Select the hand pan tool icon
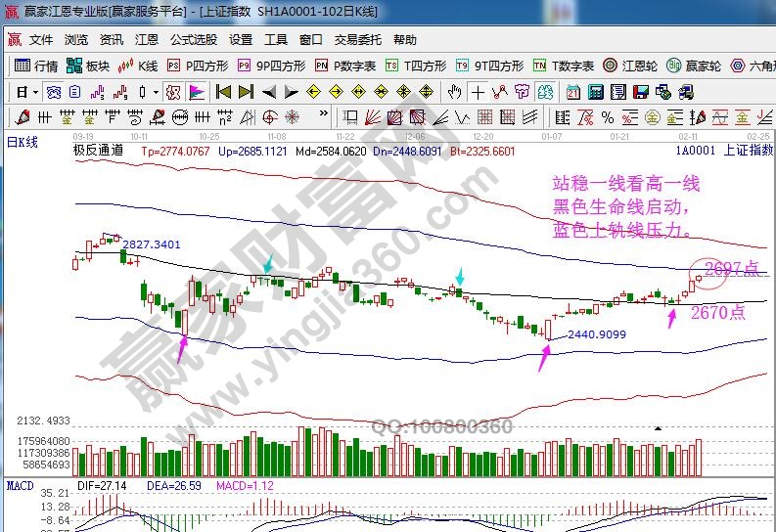 (x=454, y=92)
